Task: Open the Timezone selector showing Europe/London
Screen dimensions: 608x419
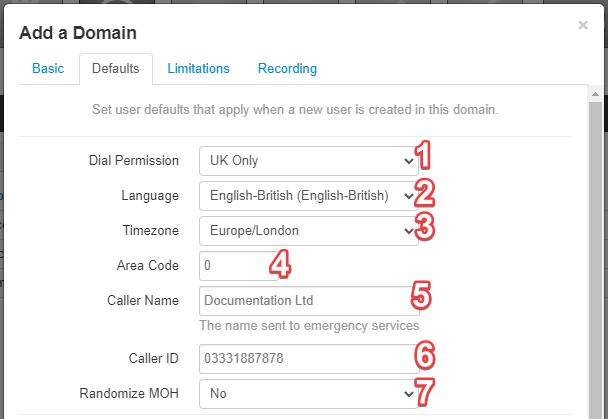Action: pos(309,231)
